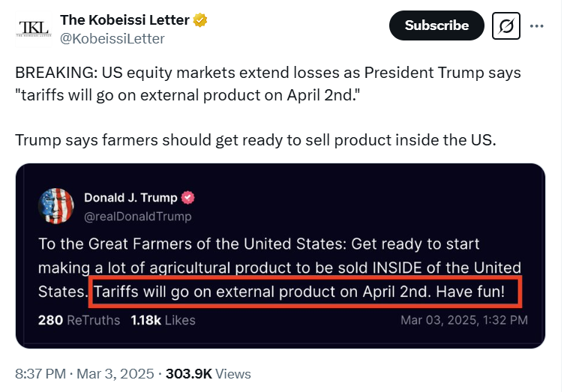This screenshot has width=567, height=392.
Task: Click the @realDonaldTrump handle
Action: 137,217
